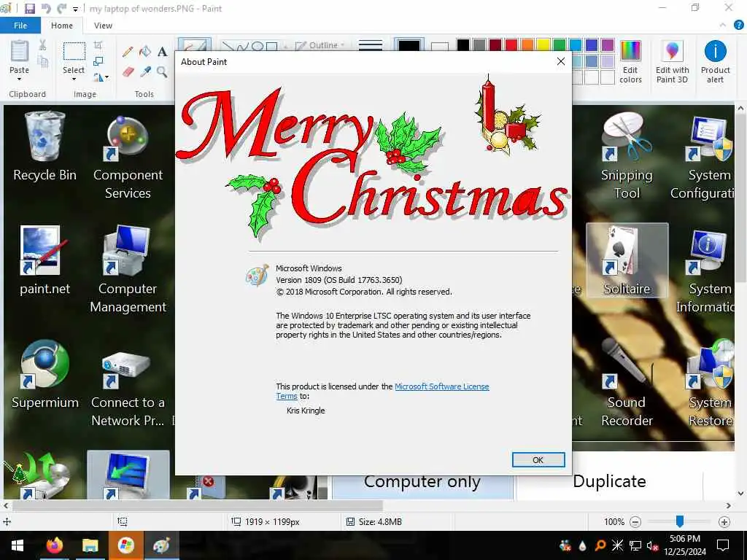The width and height of the screenshot is (747, 560).
Task: Click the Paint palette icon on taskbar
Action: (161, 545)
